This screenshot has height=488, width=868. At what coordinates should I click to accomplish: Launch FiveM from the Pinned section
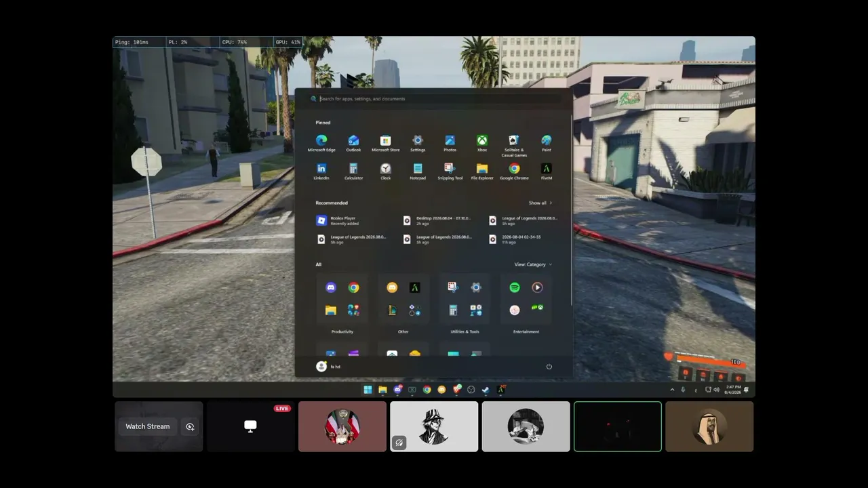pyautogui.click(x=546, y=171)
